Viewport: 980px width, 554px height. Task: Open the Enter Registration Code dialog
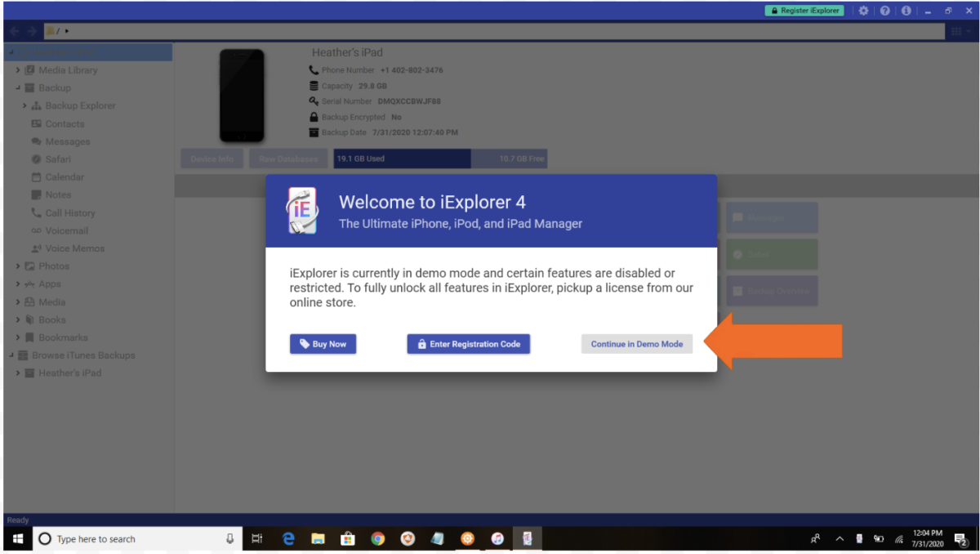point(468,344)
